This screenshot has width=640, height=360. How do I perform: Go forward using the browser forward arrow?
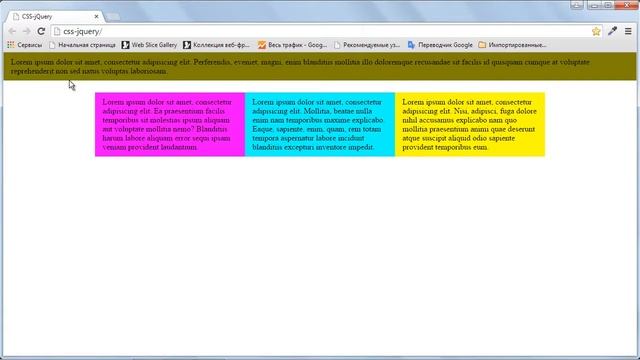[x=27, y=31]
